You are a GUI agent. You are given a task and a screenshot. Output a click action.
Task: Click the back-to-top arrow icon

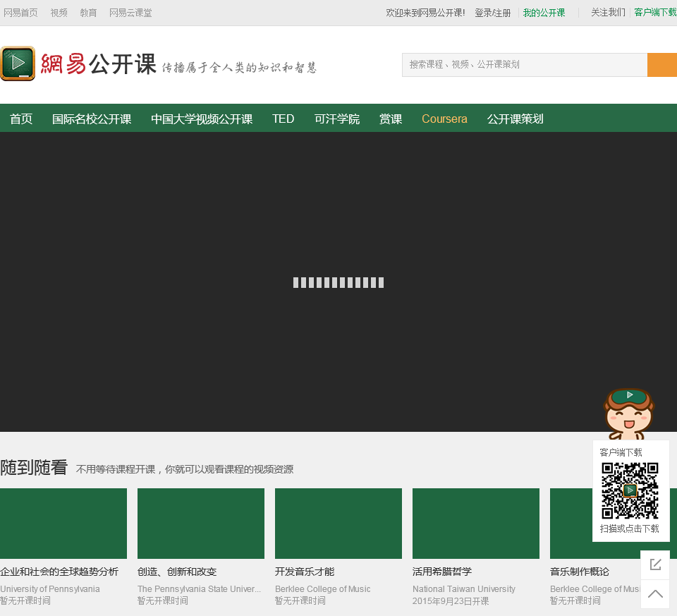tap(655, 594)
